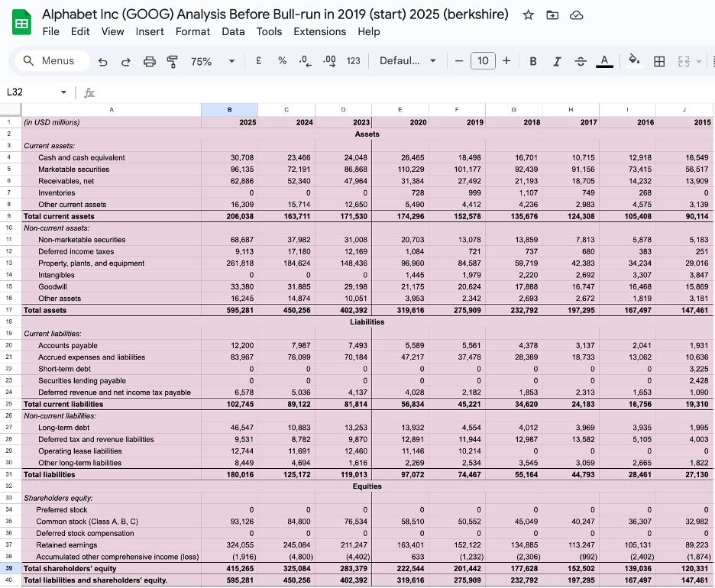
Task: Open the Edit menu
Action: point(80,31)
